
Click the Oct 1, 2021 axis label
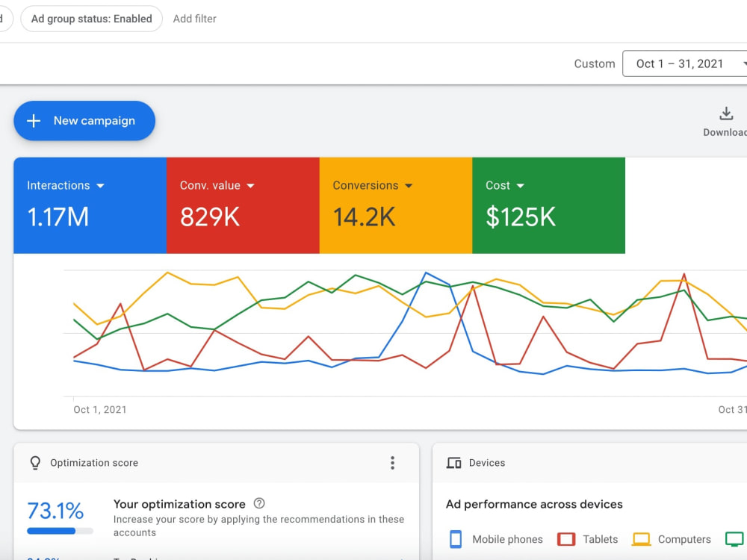coord(100,409)
